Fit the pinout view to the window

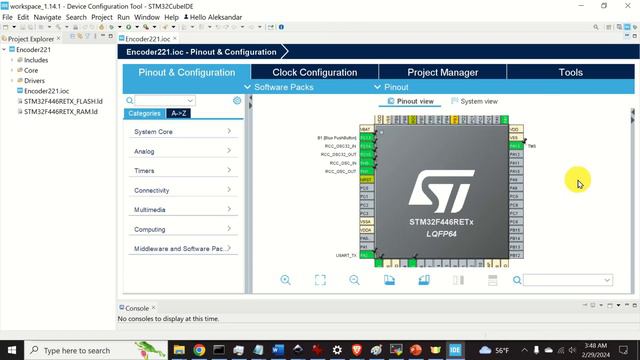click(320, 280)
